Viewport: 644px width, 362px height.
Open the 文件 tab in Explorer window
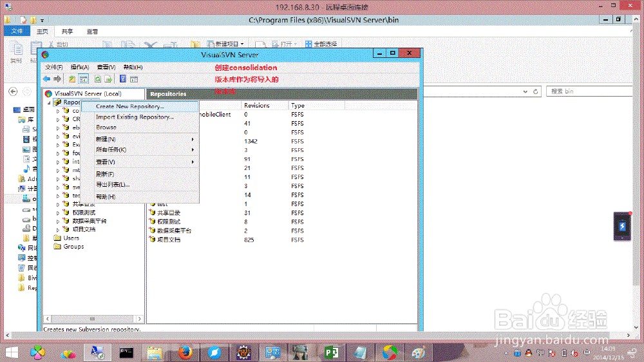(17, 31)
